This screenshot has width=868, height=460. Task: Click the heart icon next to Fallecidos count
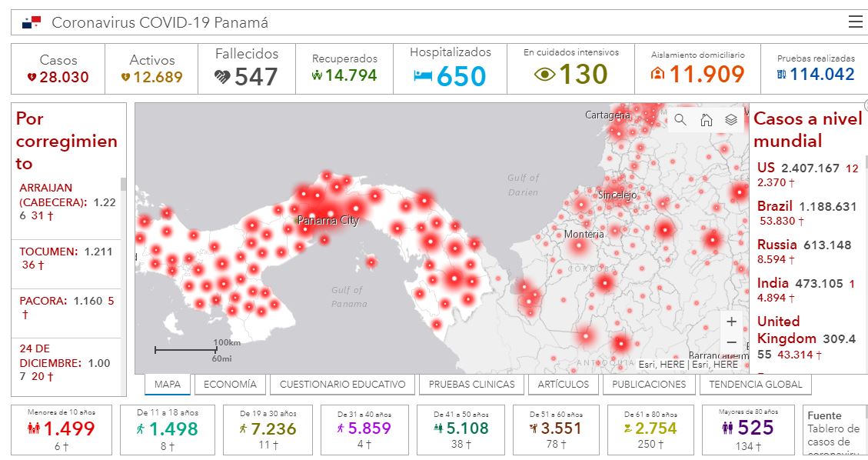tap(222, 77)
